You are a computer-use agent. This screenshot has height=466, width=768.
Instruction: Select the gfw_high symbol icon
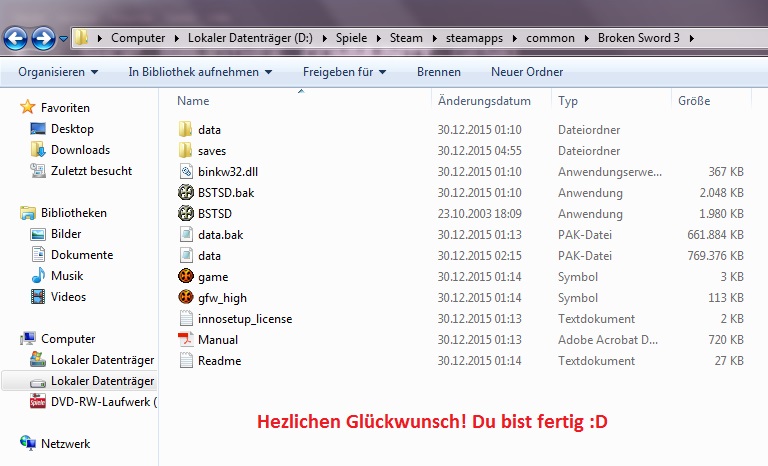(x=186, y=297)
